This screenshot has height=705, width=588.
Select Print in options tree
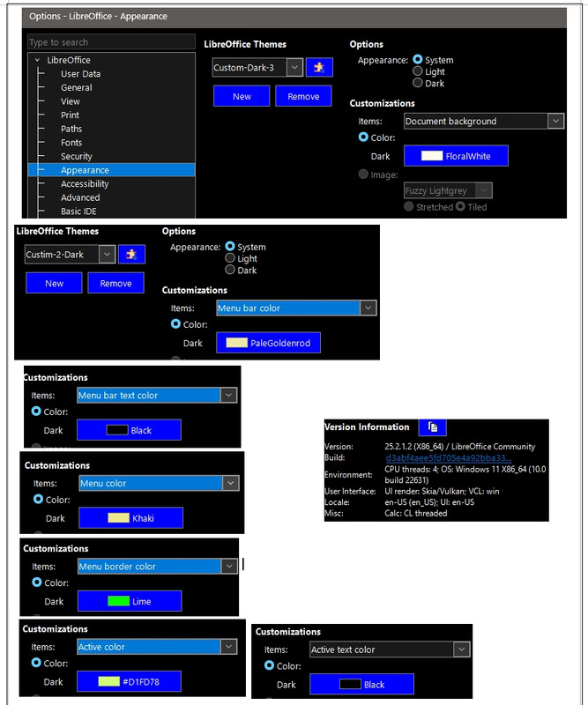70,115
